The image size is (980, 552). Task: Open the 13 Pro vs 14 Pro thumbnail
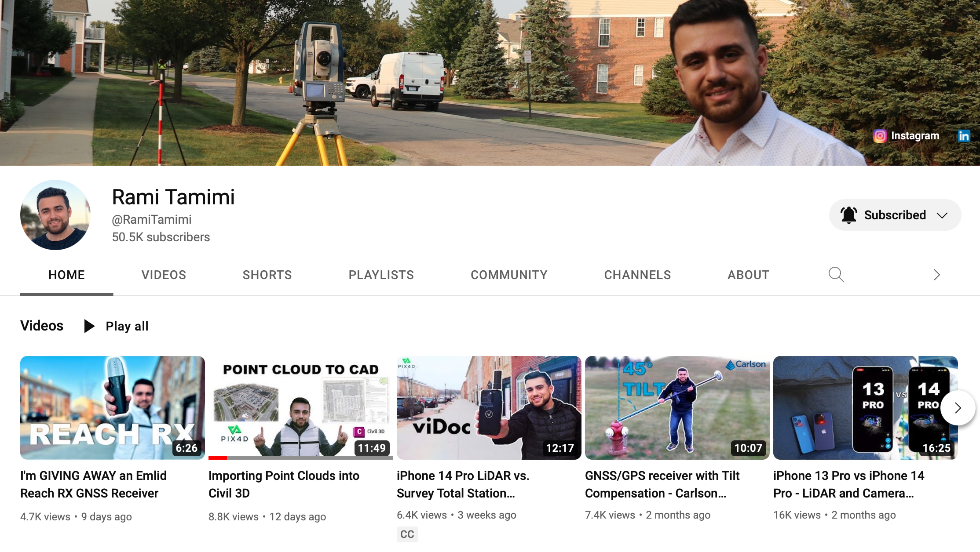[866, 408]
